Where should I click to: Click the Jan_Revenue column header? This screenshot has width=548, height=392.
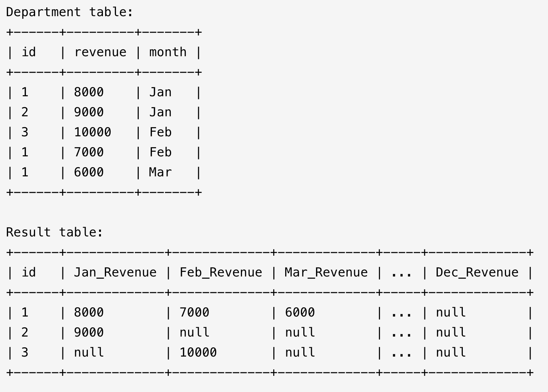point(115,272)
